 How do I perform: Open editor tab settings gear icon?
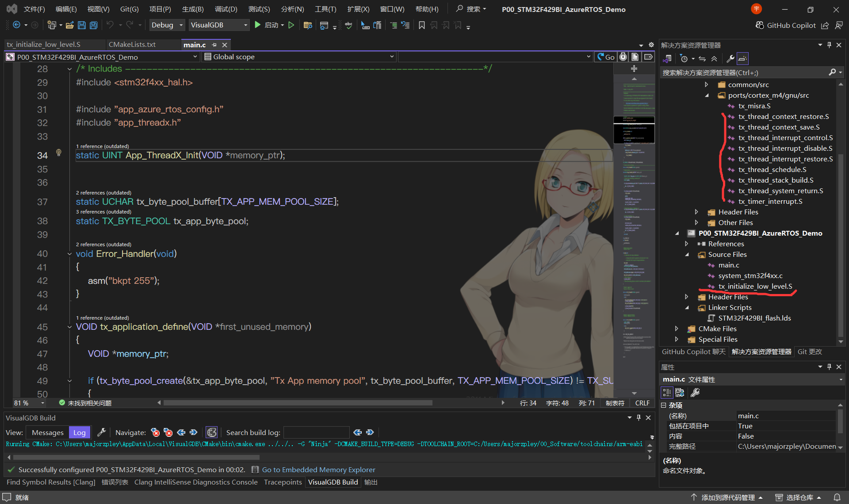coord(651,45)
